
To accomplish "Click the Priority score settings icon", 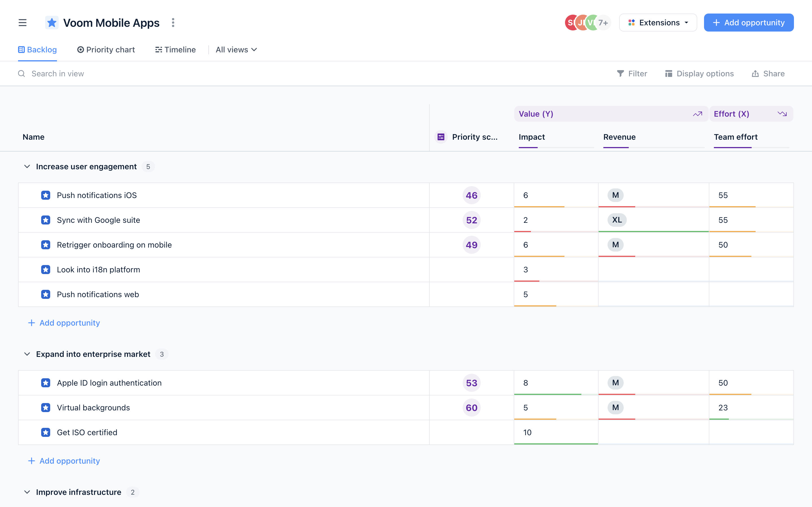I will point(441,137).
